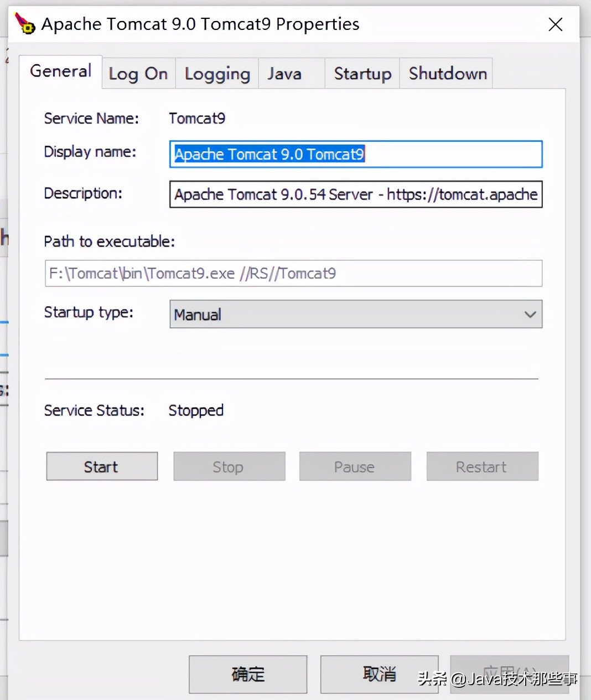Switch to the Logging tab
591x700 pixels.
click(217, 74)
